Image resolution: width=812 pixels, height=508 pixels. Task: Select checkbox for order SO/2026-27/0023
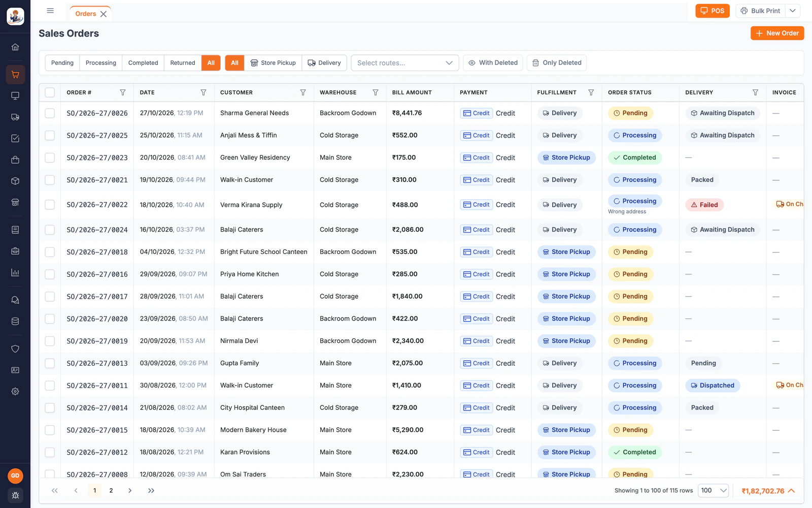pos(50,158)
